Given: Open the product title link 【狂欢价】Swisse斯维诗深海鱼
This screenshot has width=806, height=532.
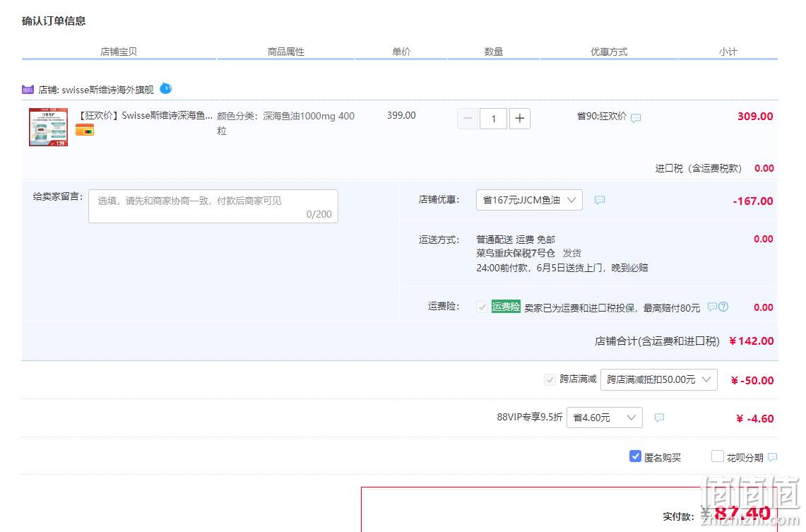Looking at the screenshot, I should click(144, 116).
